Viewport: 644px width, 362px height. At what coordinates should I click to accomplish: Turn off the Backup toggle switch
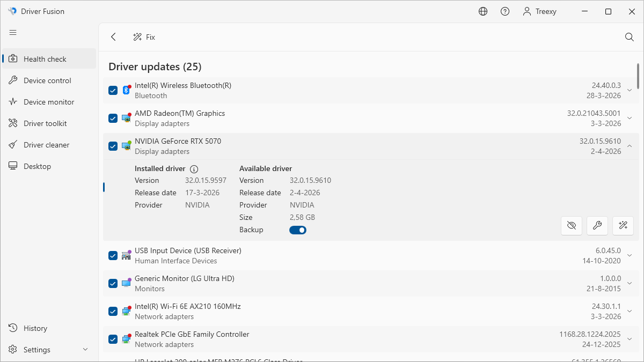[298, 230]
